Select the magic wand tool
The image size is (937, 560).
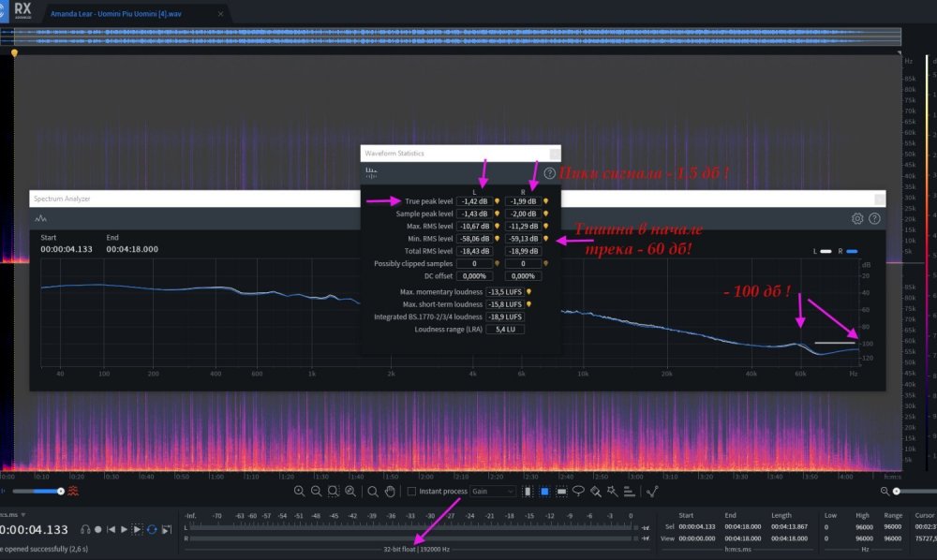coord(612,491)
